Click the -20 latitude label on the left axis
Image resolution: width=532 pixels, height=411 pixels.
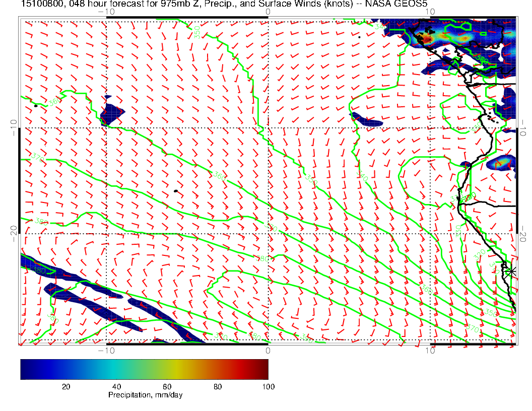click(13, 234)
